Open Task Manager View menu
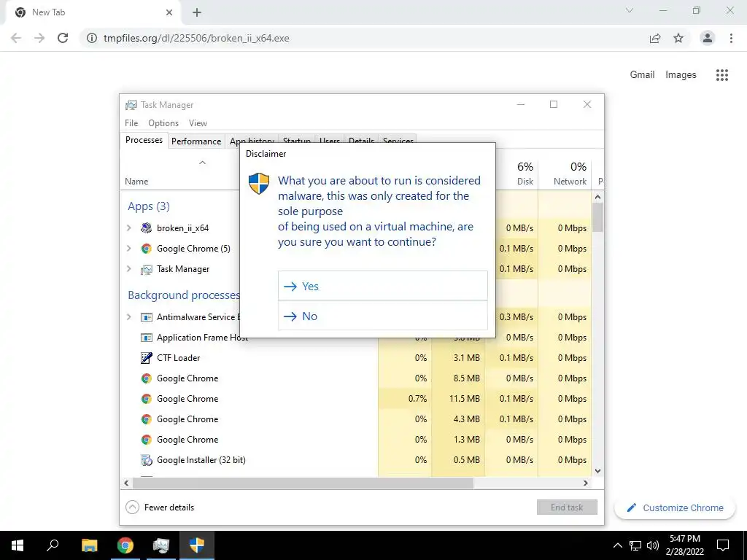 tap(198, 122)
